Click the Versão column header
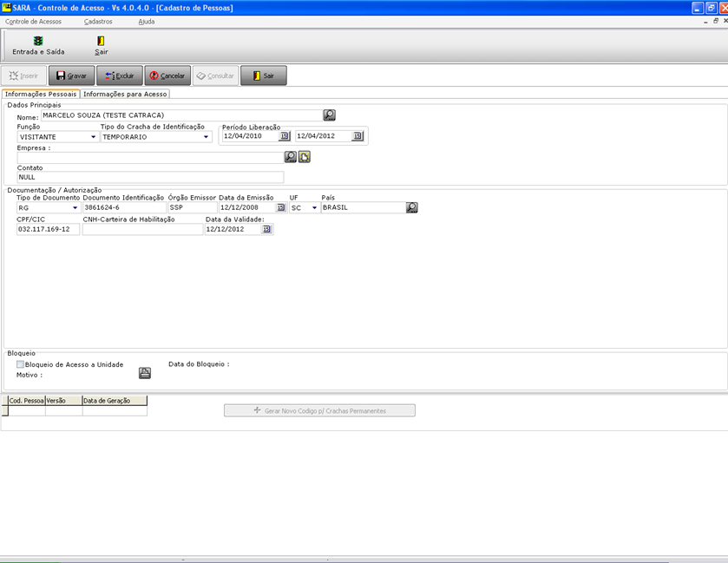This screenshot has width=728, height=563. (63, 401)
